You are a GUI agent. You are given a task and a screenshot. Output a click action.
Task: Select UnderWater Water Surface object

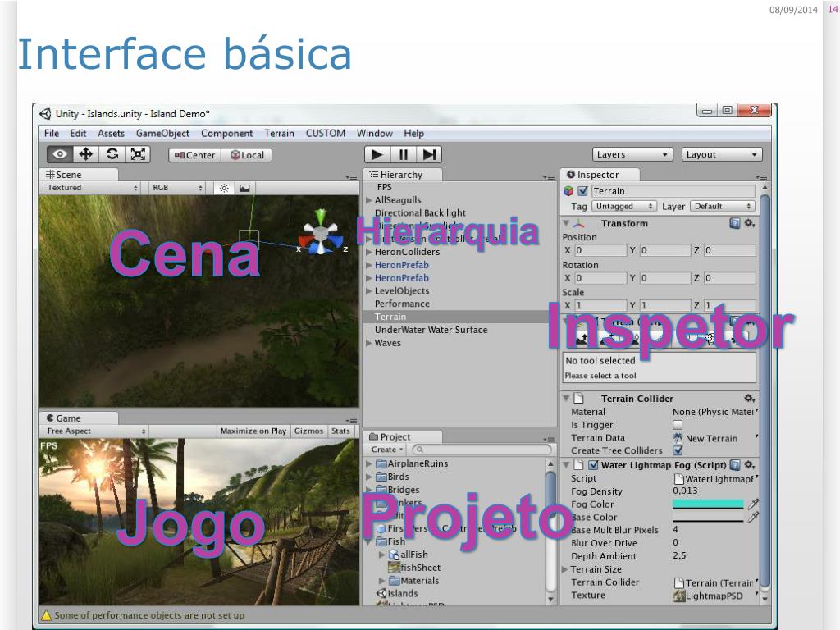point(431,330)
